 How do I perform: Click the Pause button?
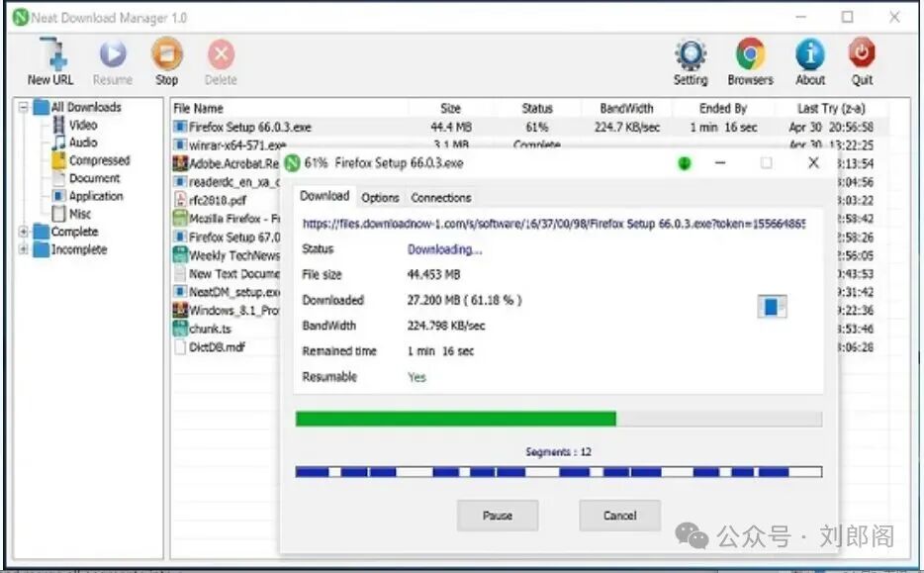coord(498,516)
